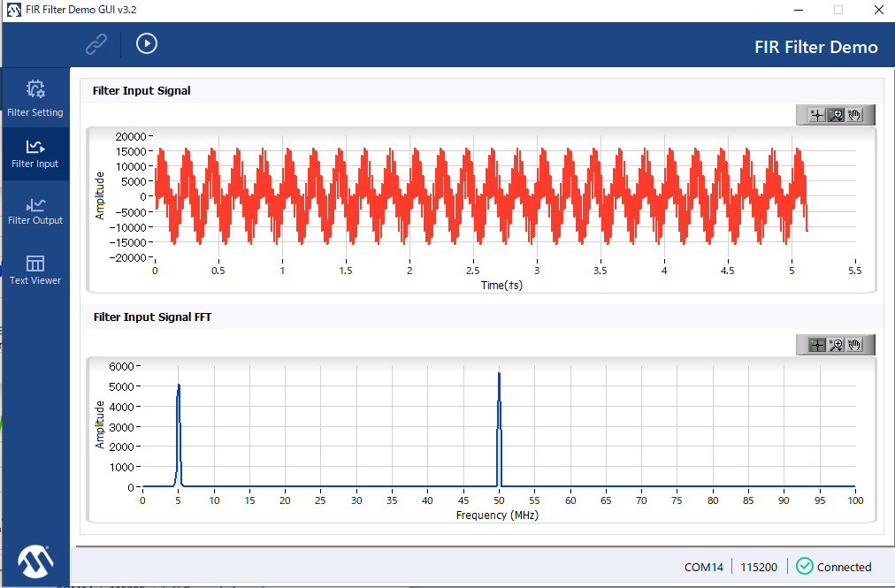Switch to the Filter Input view
The width and height of the screenshot is (895, 588).
35,154
